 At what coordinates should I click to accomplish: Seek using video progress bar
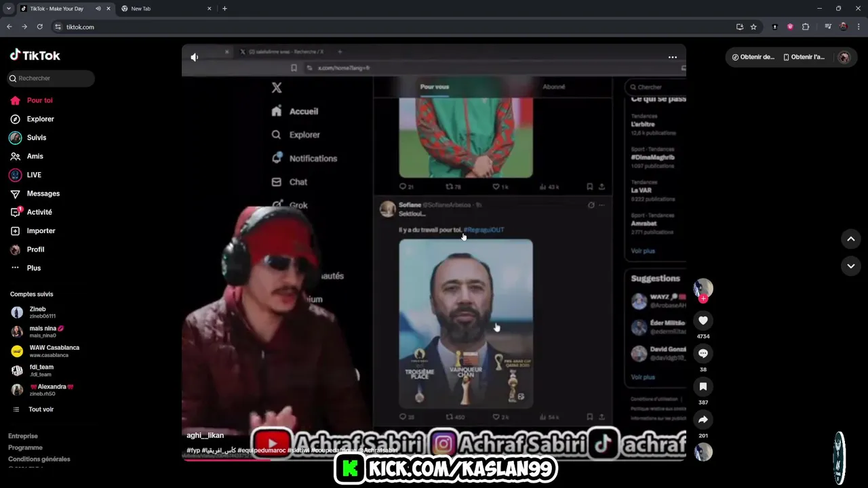tap(434, 459)
